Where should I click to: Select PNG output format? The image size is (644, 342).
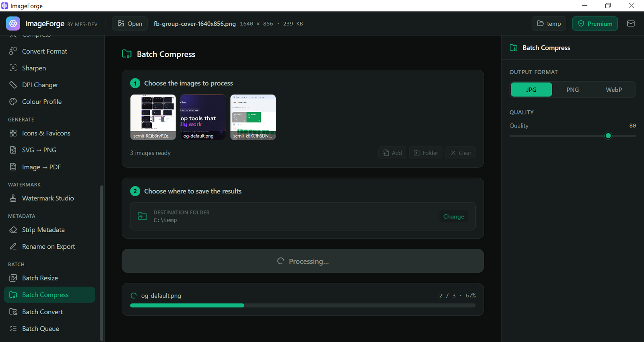[572, 90]
